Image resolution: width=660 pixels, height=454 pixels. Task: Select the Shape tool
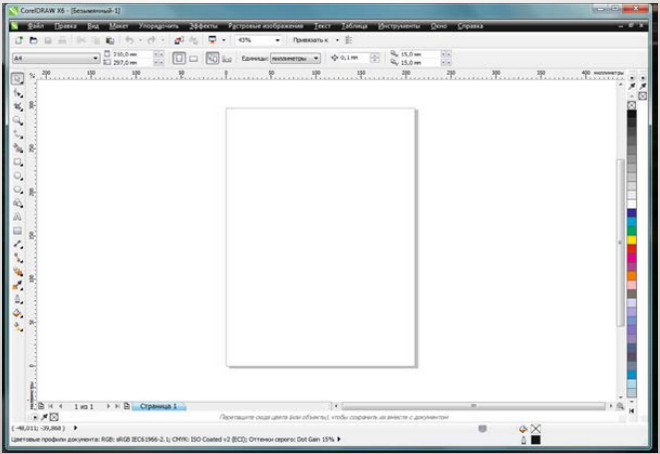click(x=18, y=93)
